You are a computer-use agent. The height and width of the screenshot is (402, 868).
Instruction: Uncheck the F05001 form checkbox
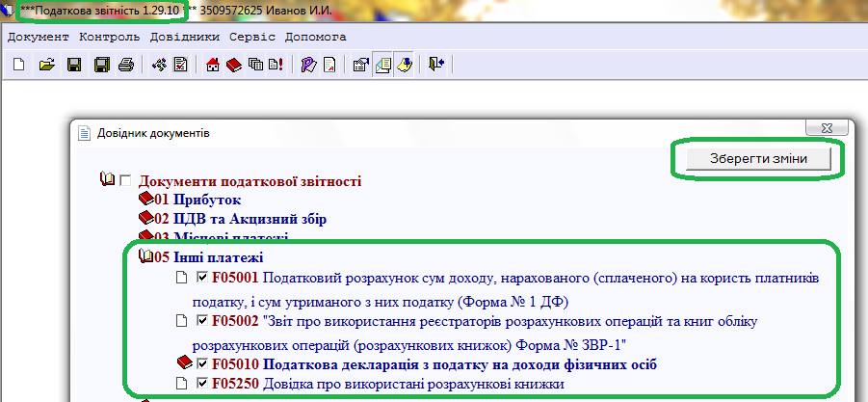pos(201,279)
